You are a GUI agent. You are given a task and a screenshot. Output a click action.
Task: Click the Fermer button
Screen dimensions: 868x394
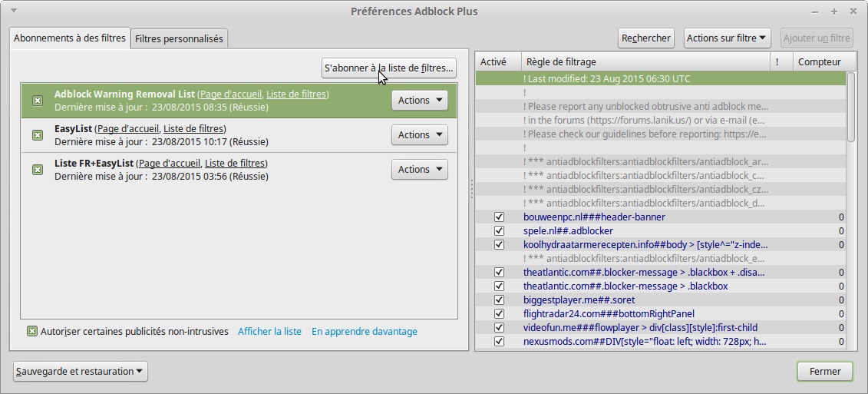click(825, 371)
